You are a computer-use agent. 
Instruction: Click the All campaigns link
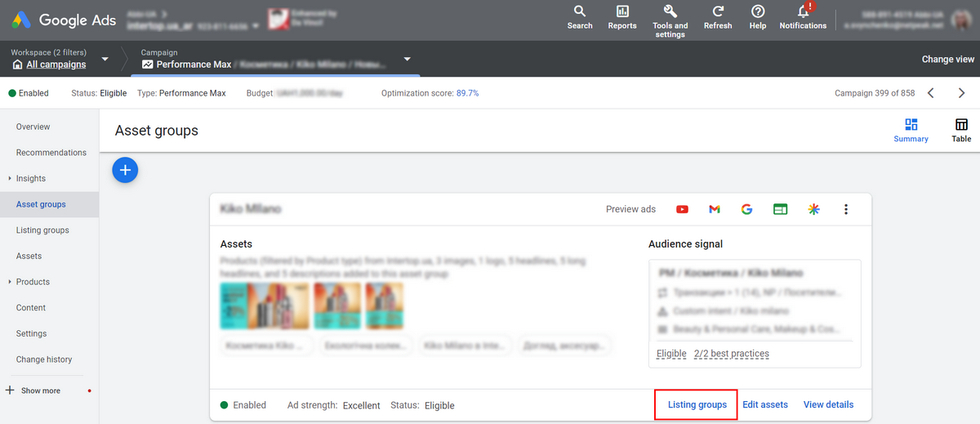point(56,65)
